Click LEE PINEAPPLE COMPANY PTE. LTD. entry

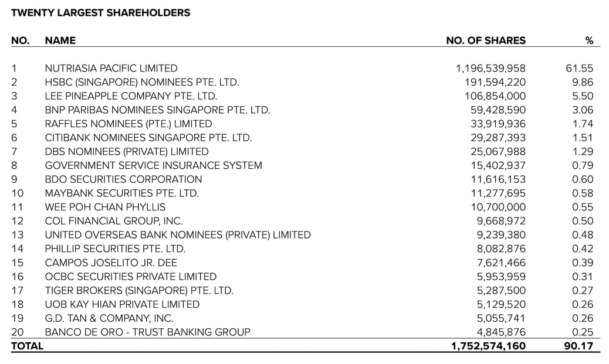point(131,96)
